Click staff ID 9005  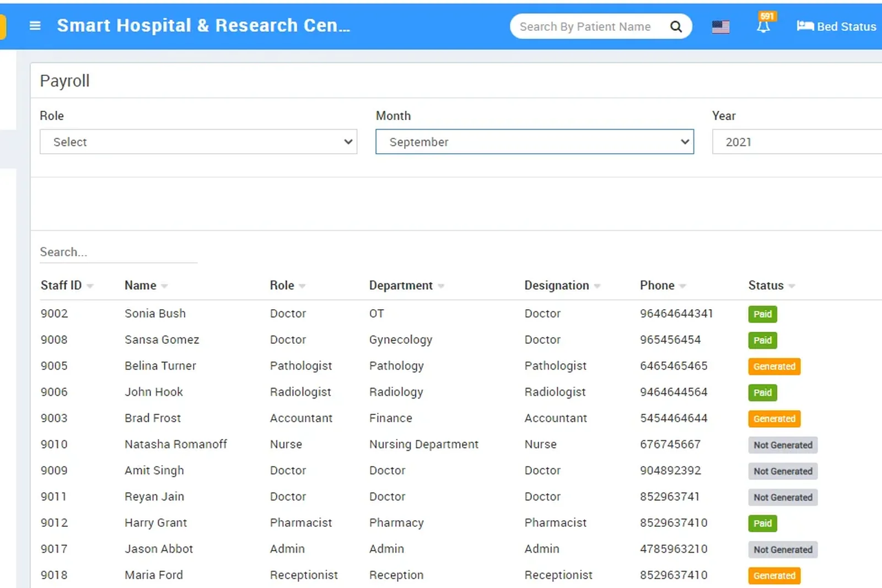(x=54, y=366)
